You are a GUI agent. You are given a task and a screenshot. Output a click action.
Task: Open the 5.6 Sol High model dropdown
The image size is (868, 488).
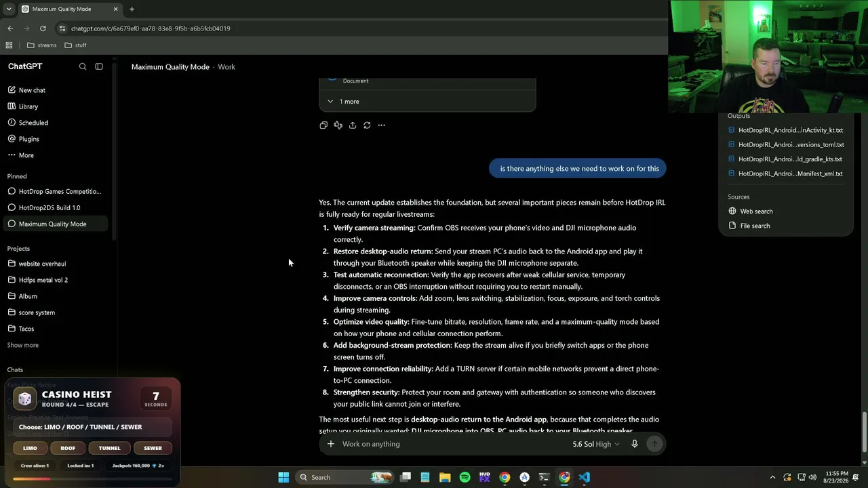click(x=596, y=444)
